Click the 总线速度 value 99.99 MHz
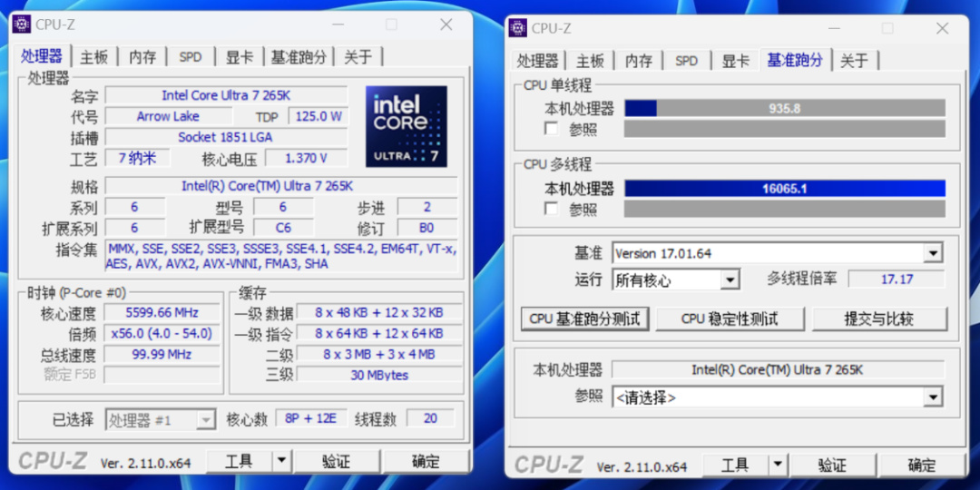 click(x=162, y=355)
